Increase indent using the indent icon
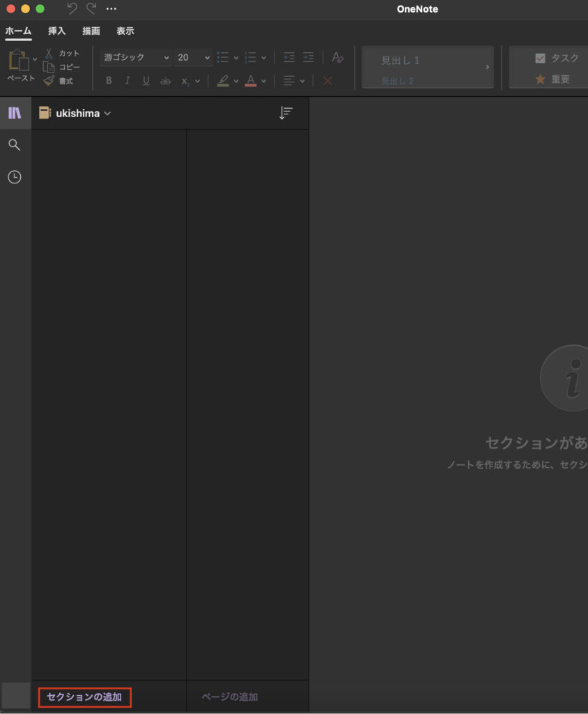The image size is (588, 714). 308,58
